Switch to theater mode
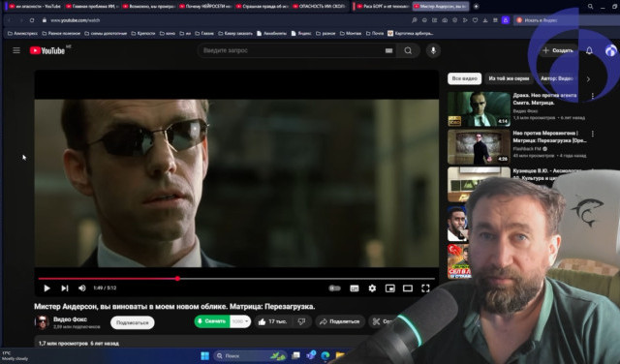The width and height of the screenshot is (620, 364). coord(408,288)
